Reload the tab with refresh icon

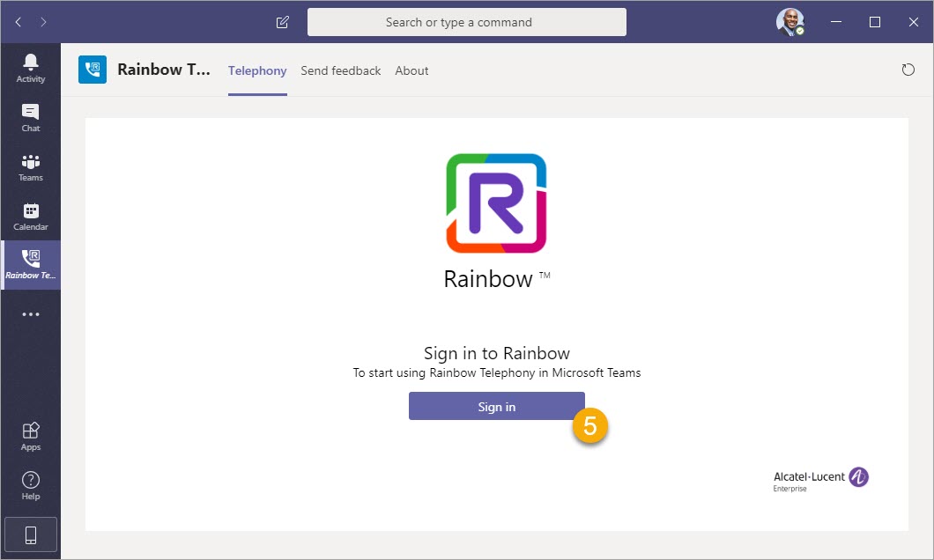click(908, 70)
